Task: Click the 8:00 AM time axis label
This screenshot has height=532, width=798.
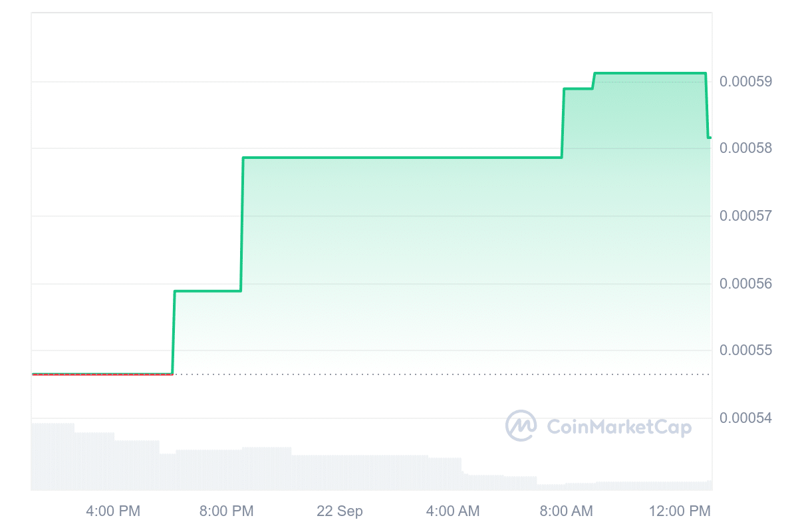Action: pyautogui.click(x=565, y=511)
